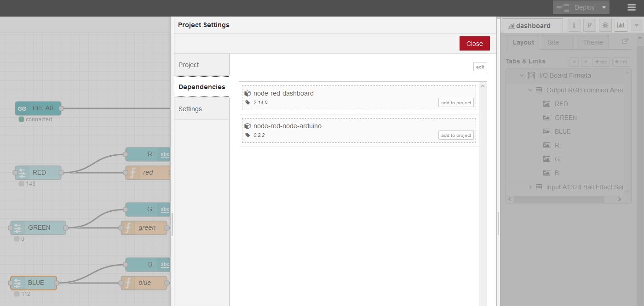Select the GREEN widget in layout tree

pyautogui.click(x=565, y=118)
